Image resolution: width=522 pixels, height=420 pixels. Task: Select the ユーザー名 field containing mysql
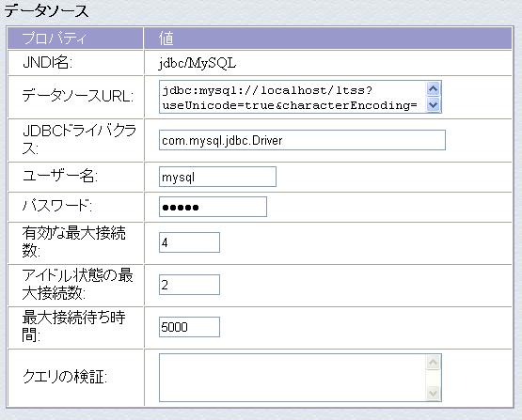pos(217,177)
